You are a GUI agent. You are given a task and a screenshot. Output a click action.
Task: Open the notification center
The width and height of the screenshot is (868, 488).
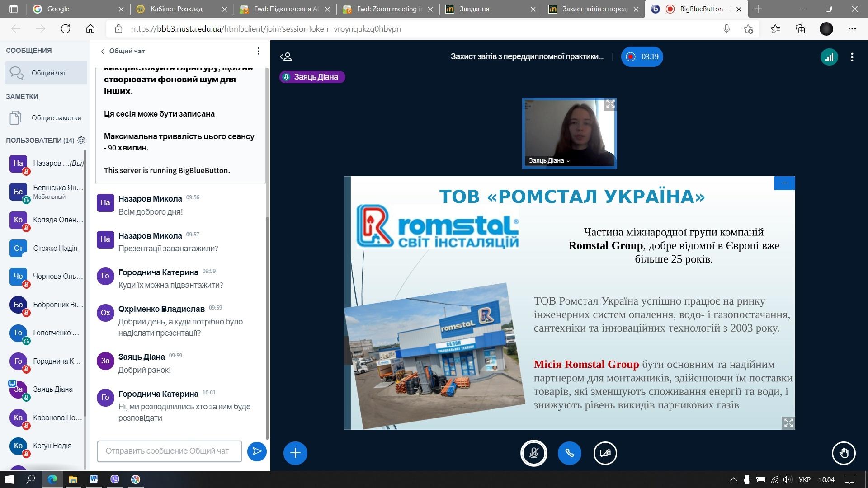[849, 479]
